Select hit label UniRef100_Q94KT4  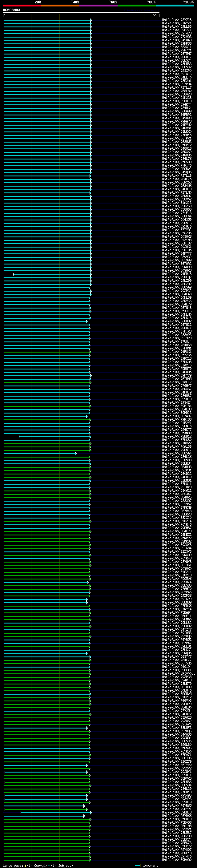(x=176, y=104)
